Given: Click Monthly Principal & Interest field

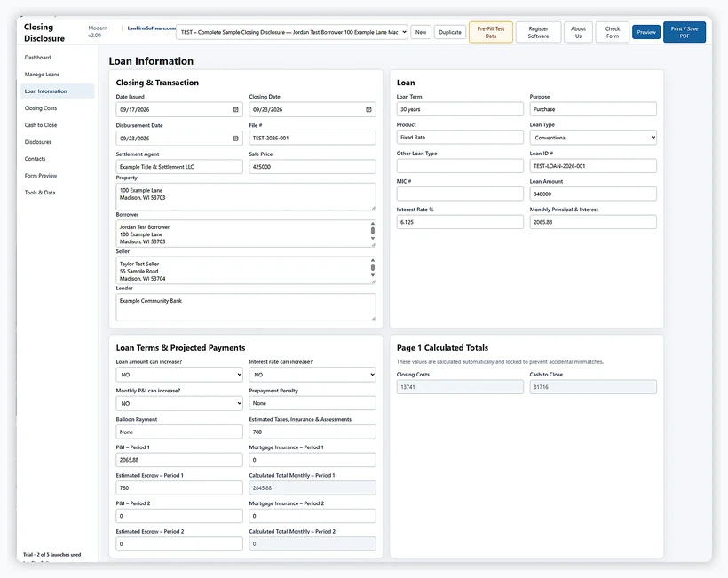Looking at the screenshot, I should pyautogui.click(x=593, y=222).
